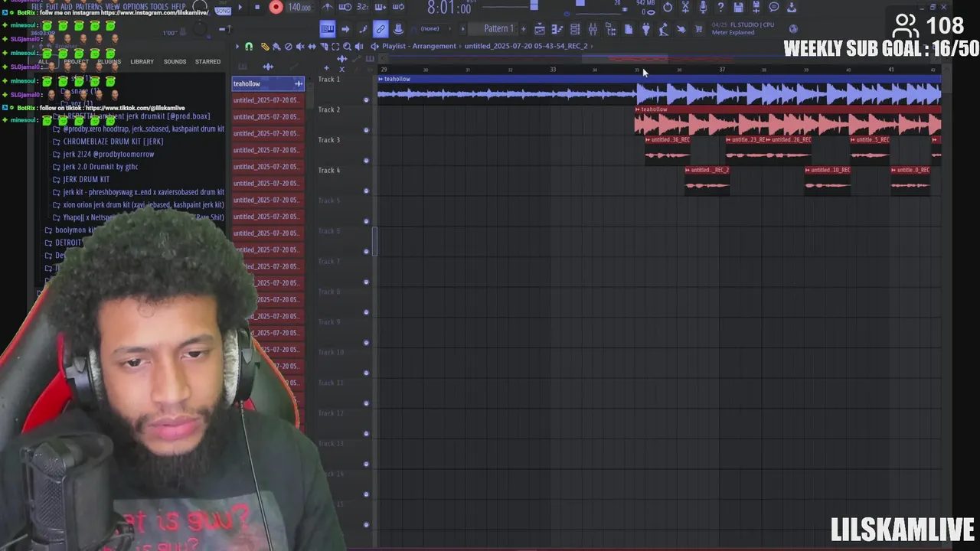Mute Track 3 using its green dot
Image resolution: width=980 pixels, height=551 pixels.
tap(366, 161)
